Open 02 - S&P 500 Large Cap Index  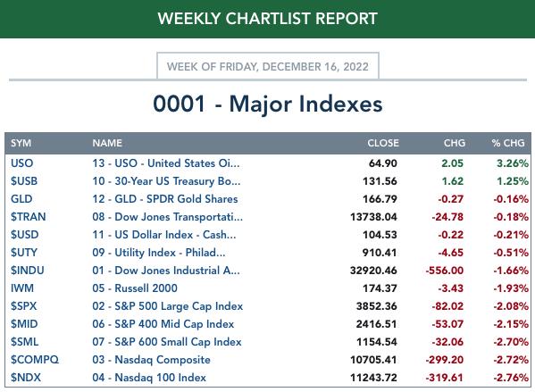(x=168, y=306)
